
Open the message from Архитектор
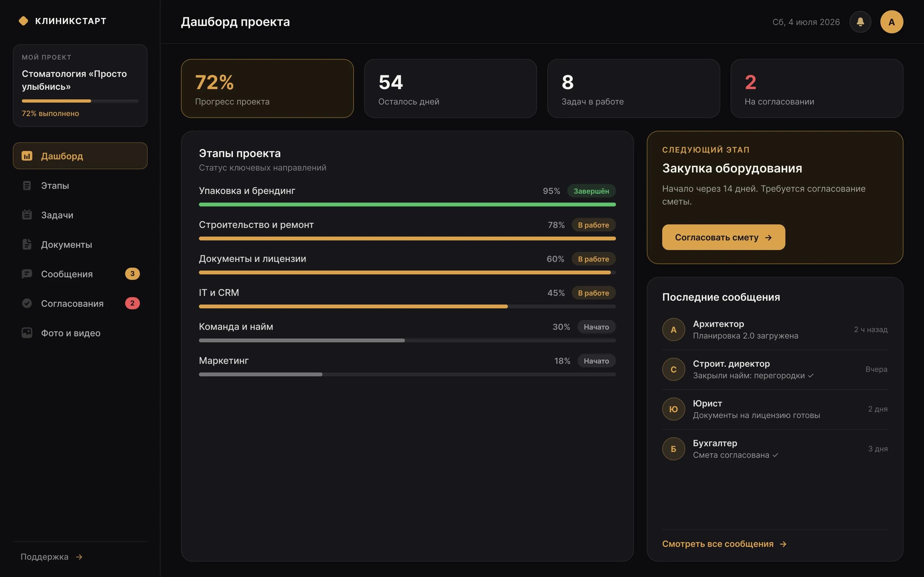point(775,330)
